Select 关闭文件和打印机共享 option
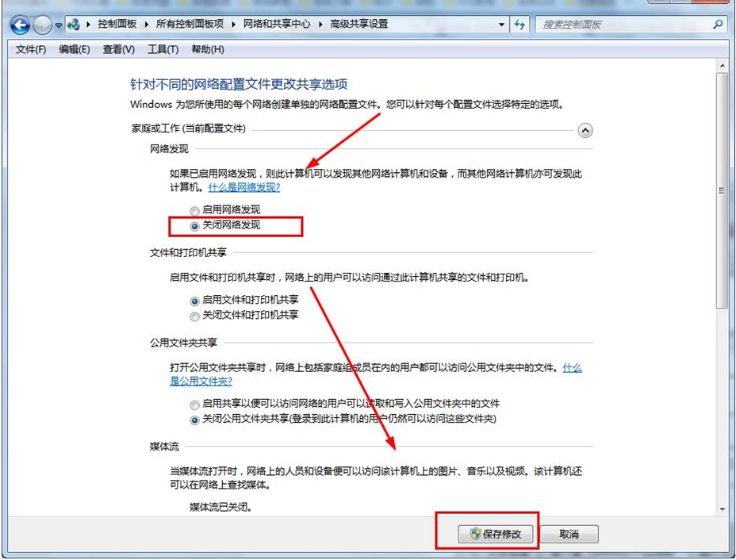736x560 pixels. [x=195, y=316]
